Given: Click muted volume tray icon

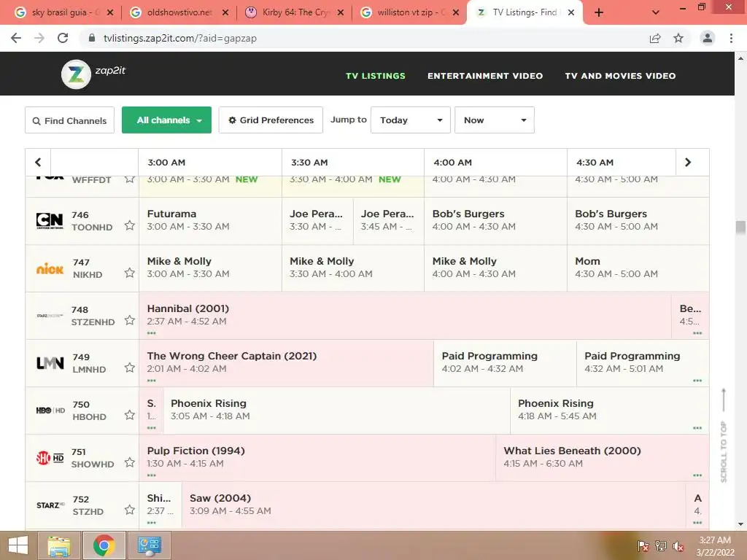Looking at the screenshot, I should click(678, 546).
